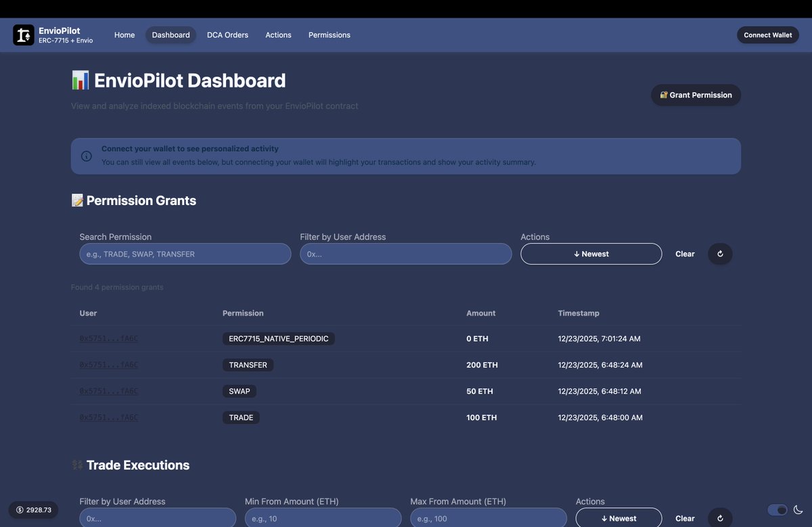
Task: Click the 100 ETH amount cell
Action: (482, 418)
